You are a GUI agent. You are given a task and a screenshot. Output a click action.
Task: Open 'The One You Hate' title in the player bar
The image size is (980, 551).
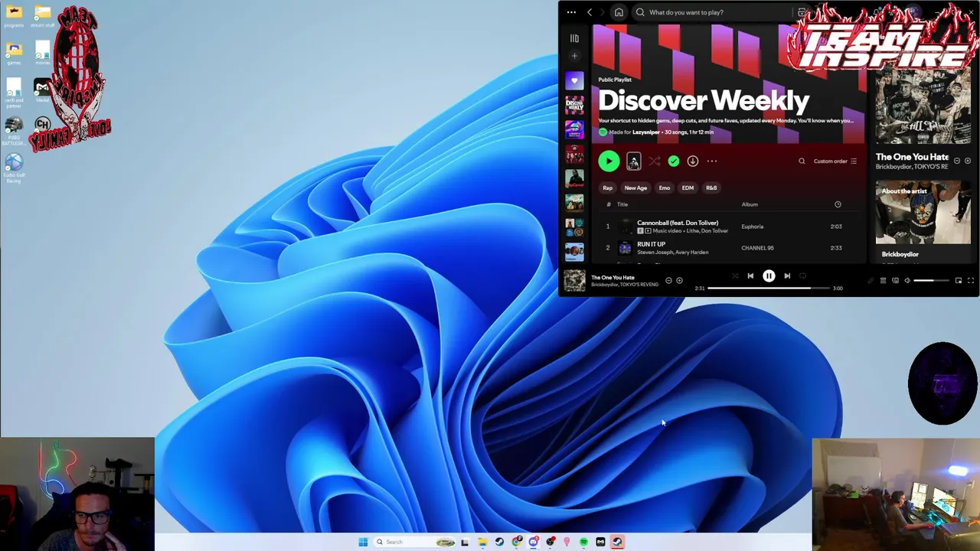pos(612,278)
